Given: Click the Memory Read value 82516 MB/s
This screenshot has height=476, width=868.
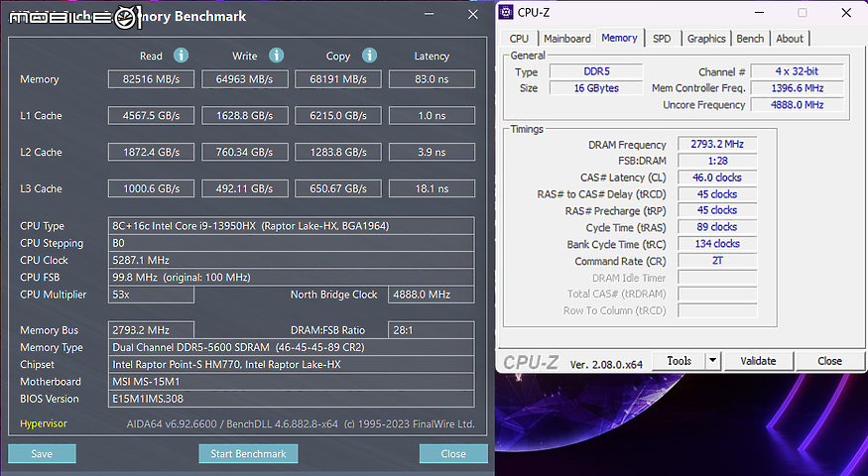Looking at the screenshot, I should pyautogui.click(x=151, y=79).
